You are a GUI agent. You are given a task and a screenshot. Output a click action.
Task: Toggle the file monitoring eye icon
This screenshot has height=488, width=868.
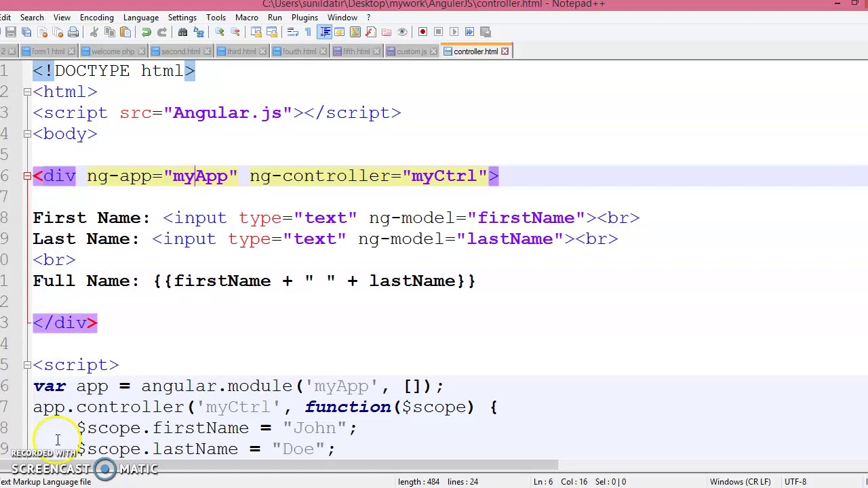click(x=401, y=32)
